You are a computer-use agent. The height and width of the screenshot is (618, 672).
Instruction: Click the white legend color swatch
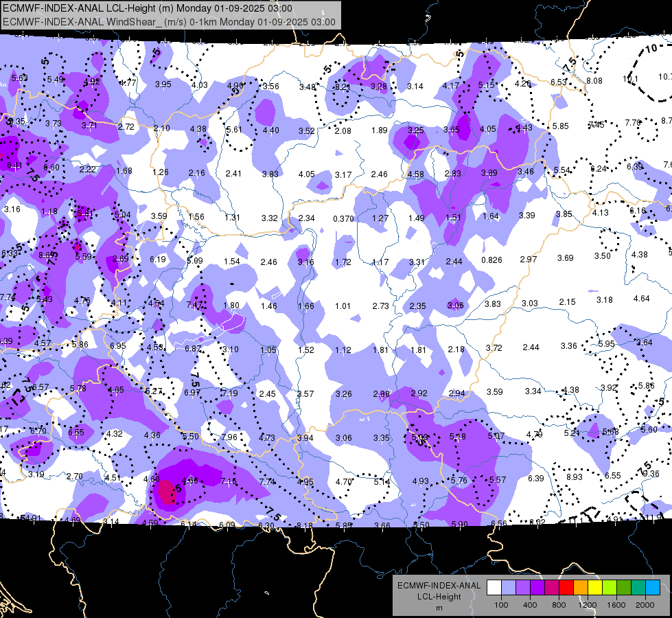point(494,588)
